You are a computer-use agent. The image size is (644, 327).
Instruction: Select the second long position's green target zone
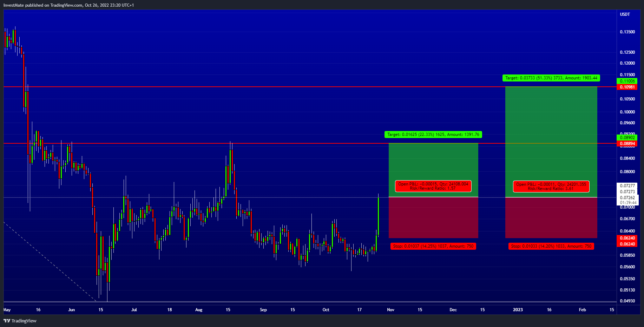551,142
